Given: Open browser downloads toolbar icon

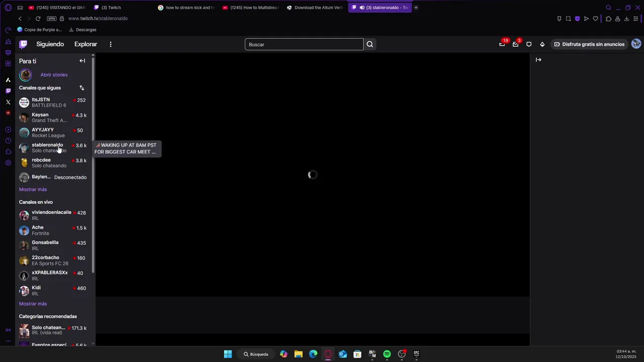Looking at the screenshot, I should click(x=626, y=19).
